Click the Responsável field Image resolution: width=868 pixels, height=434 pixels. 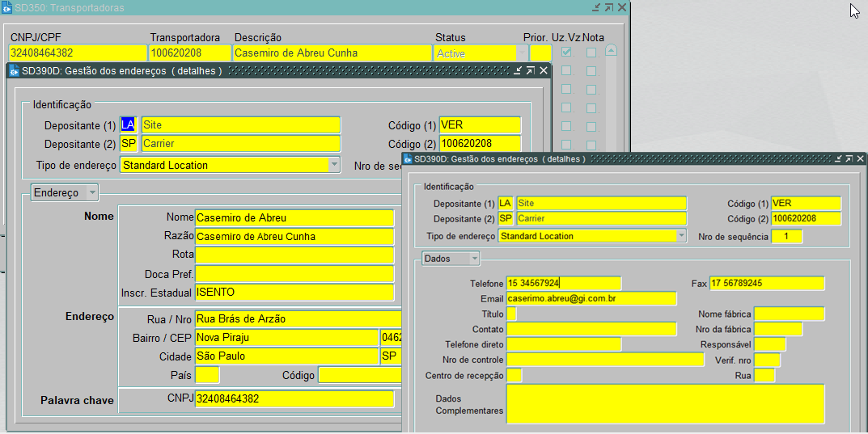click(770, 344)
